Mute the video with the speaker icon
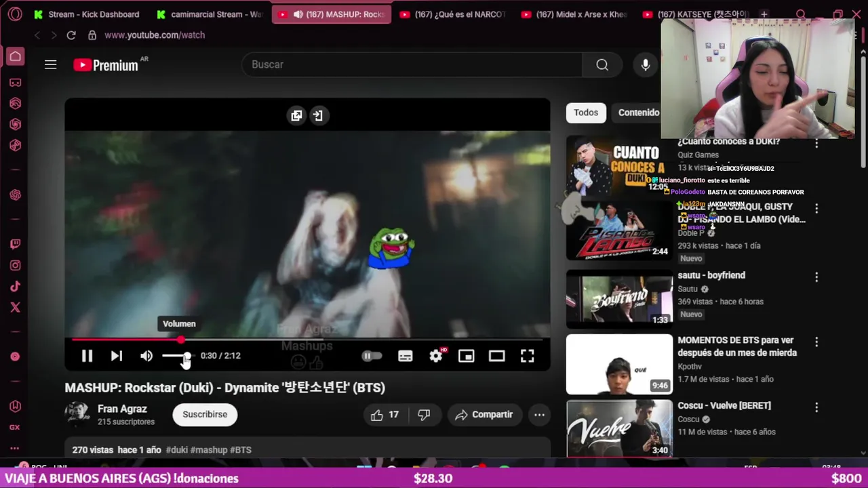The width and height of the screenshot is (868, 488). [146, 356]
